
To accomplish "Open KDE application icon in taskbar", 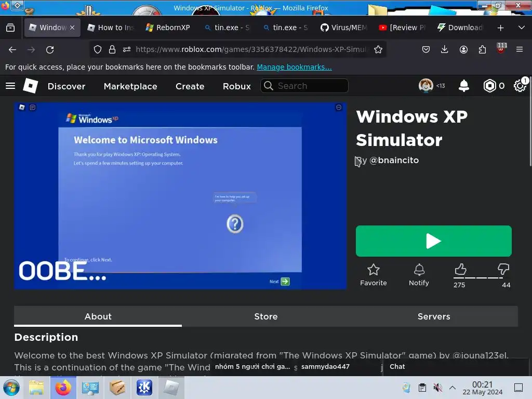I will [144, 388].
